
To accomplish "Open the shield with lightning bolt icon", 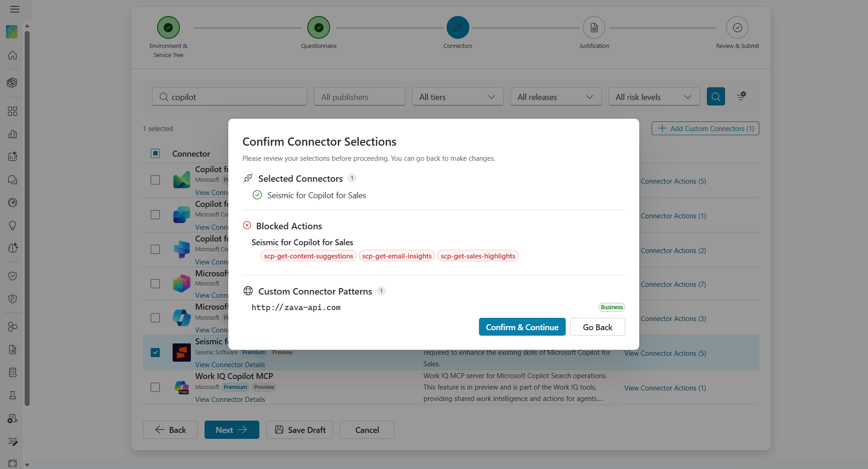I will click(x=13, y=299).
